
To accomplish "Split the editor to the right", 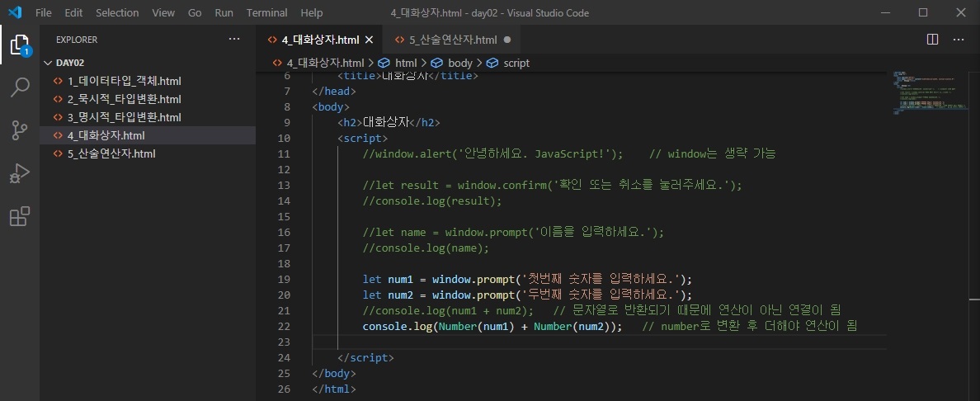I will tap(932, 40).
